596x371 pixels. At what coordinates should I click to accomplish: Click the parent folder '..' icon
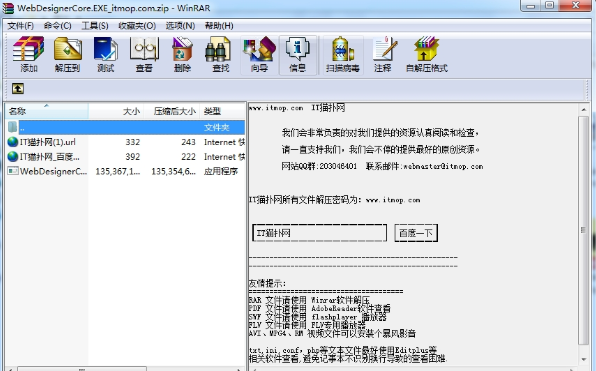click(13, 127)
